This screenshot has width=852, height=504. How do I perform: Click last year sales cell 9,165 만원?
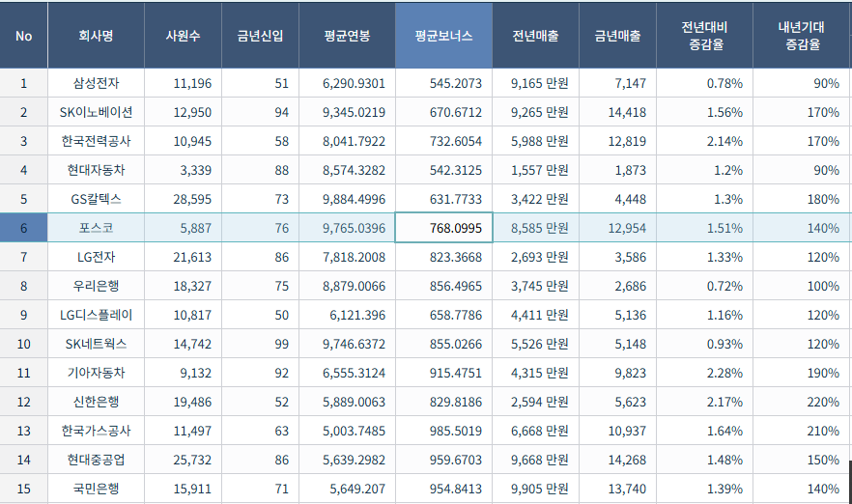tap(536, 83)
